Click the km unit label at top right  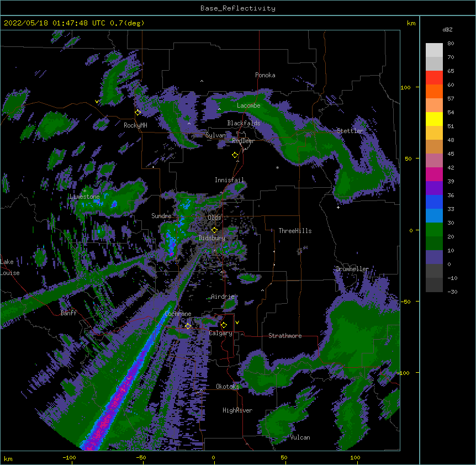tap(411, 23)
